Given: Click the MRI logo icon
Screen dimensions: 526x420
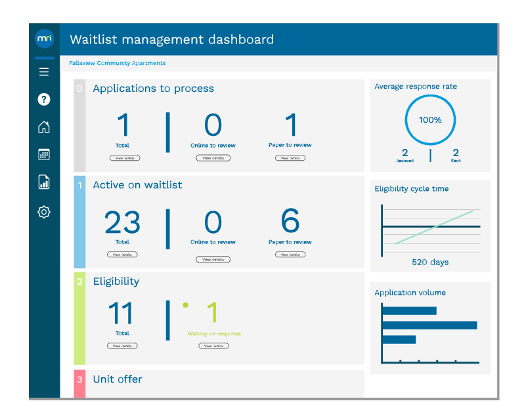Looking at the screenshot, I should click(44, 39).
